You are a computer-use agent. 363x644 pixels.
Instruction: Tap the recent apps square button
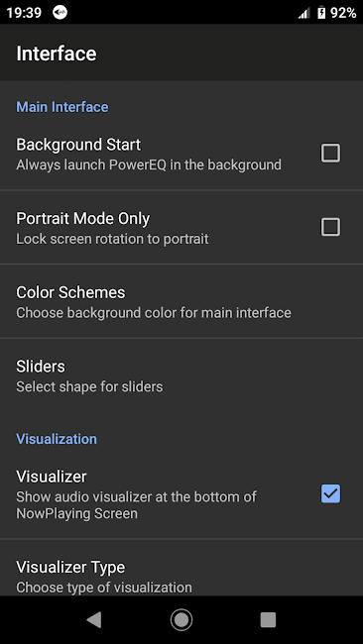(268, 619)
